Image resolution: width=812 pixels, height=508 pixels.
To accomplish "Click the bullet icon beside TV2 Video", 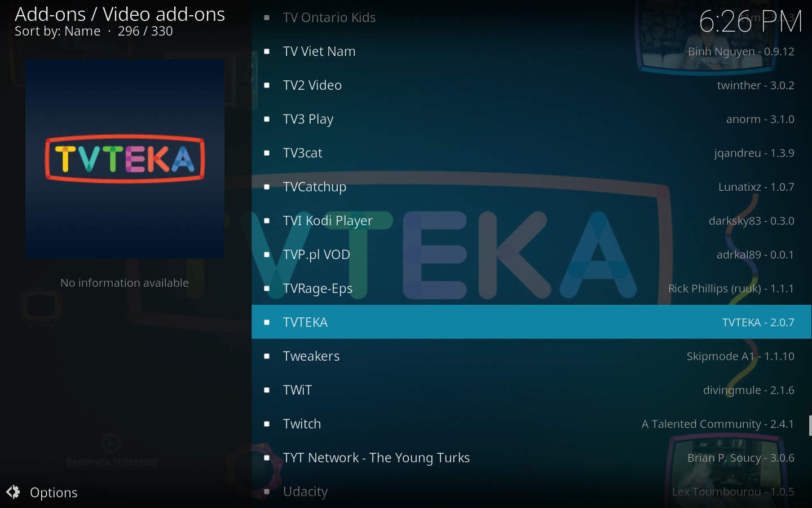I will click(267, 85).
